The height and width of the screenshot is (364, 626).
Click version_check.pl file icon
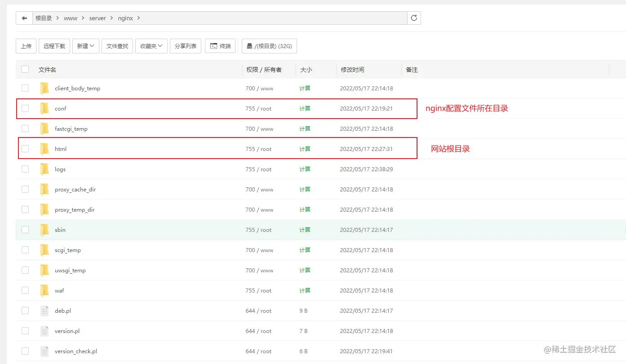44,351
